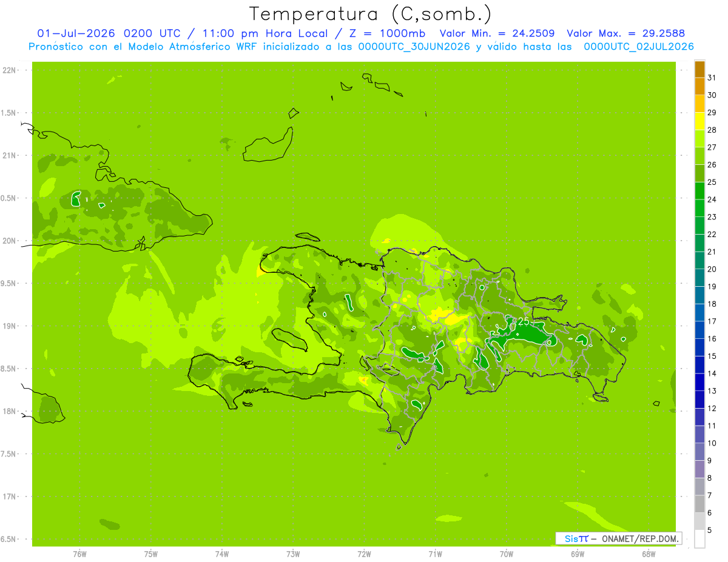Click the "19N" latitude axis label
Image resolution: width=728 pixels, height=562 pixels.
(x=9, y=326)
